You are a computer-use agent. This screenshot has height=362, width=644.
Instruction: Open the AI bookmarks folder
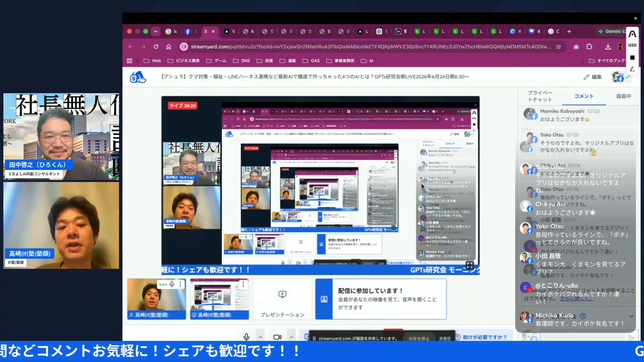pyautogui.click(x=367, y=61)
